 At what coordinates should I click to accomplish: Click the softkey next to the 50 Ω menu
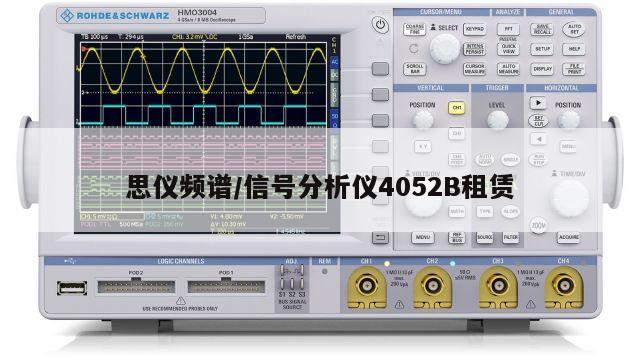point(380,121)
